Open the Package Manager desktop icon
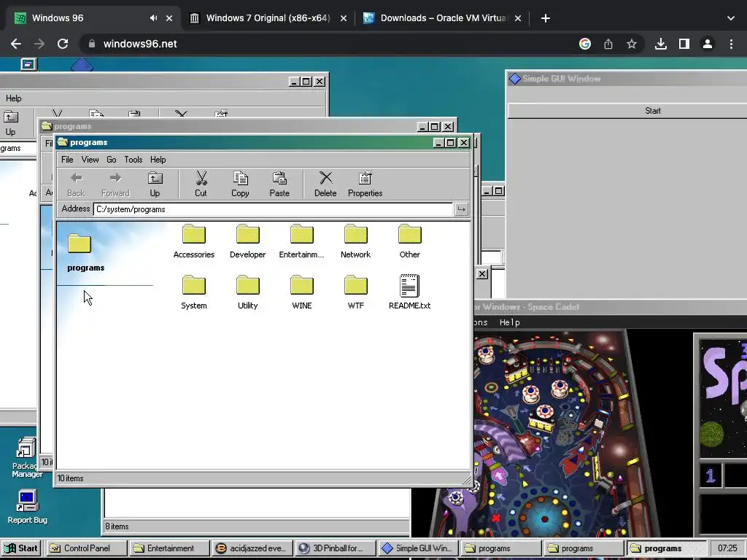Viewport: 747px width, 560px height. pos(27,458)
